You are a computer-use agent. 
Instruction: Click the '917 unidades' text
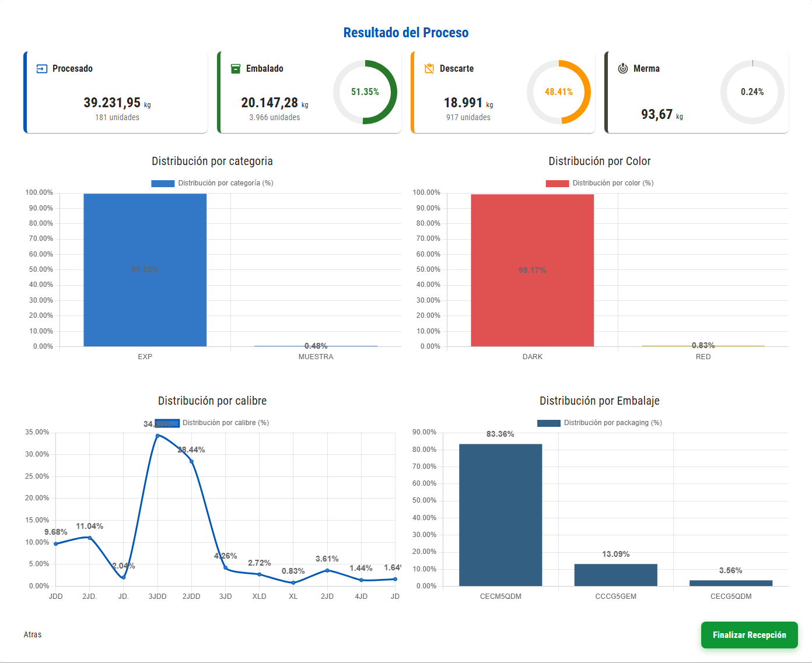tap(468, 117)
